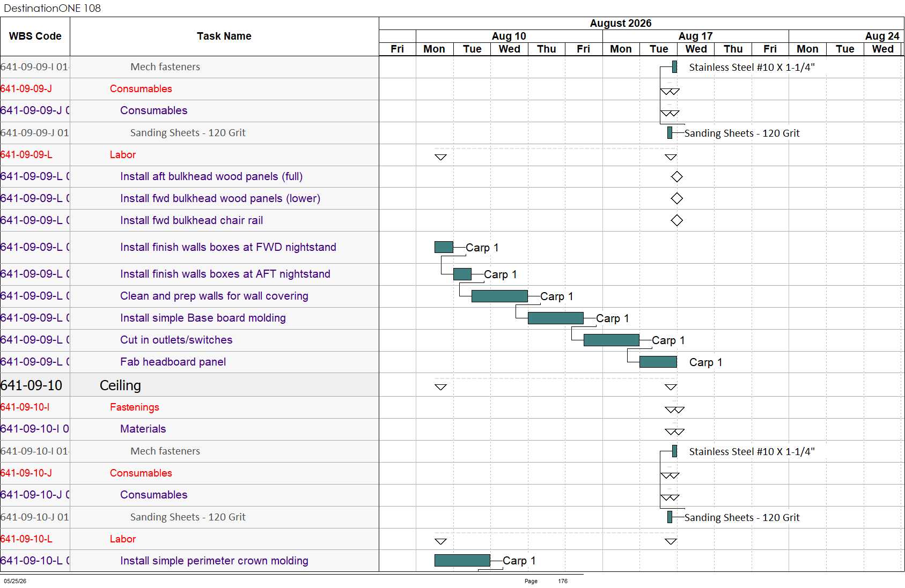Click the Task Name column header
Viewport: 905px width, 588px height.
point(224,36)
